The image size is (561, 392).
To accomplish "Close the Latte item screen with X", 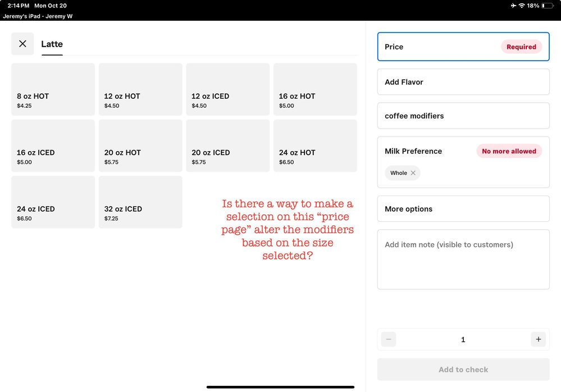I will [x=22, y=44].
